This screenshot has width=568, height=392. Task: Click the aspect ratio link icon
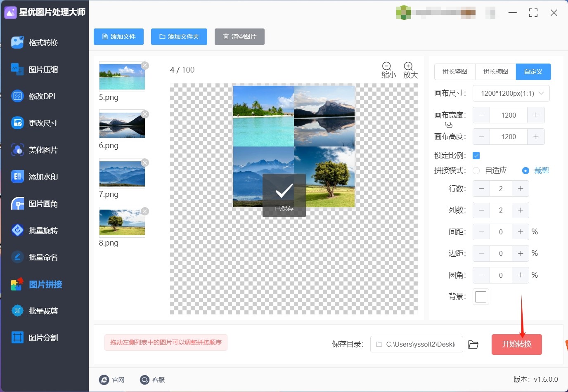pyautogui.click(x=449, y=125)
